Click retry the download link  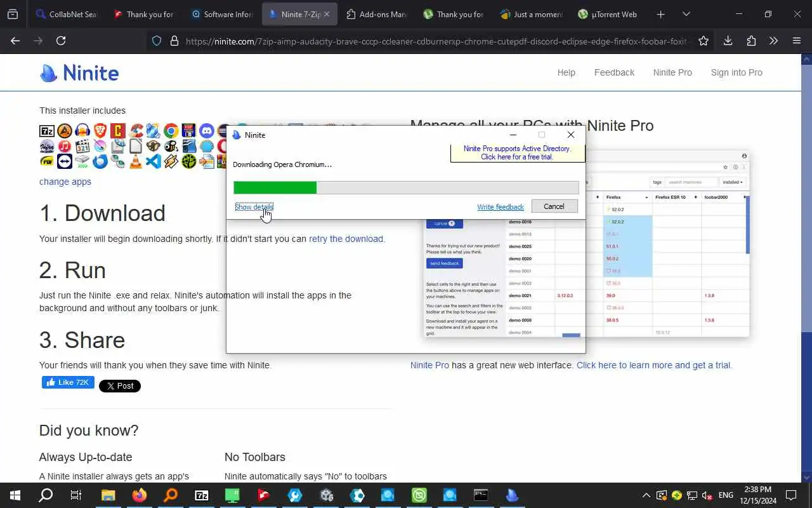tap(346, 239)
